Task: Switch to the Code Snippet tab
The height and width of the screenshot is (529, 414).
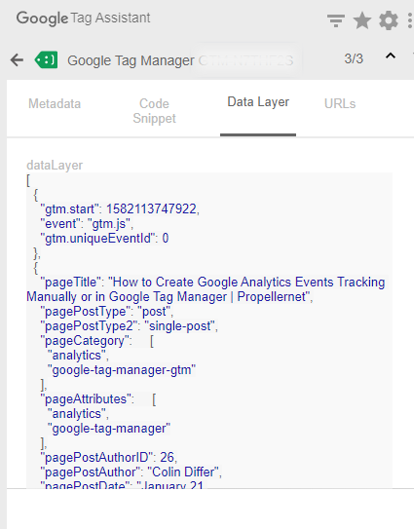Action: tap(154, 111)
